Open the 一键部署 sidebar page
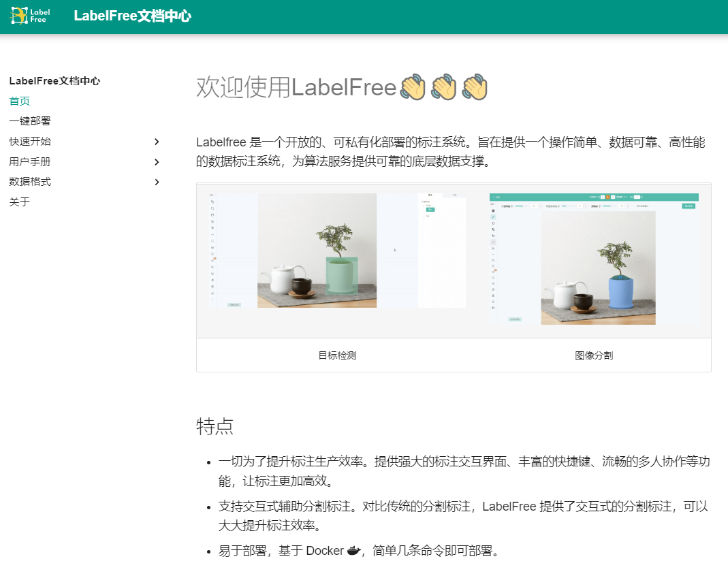Viewport: 728px width, 561px height. tap(30, 121)
